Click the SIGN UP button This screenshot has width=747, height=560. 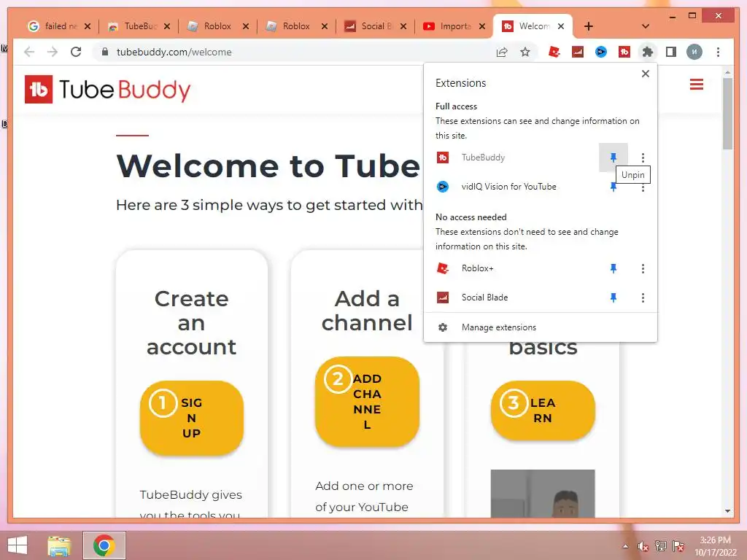[x=192, y=418]
